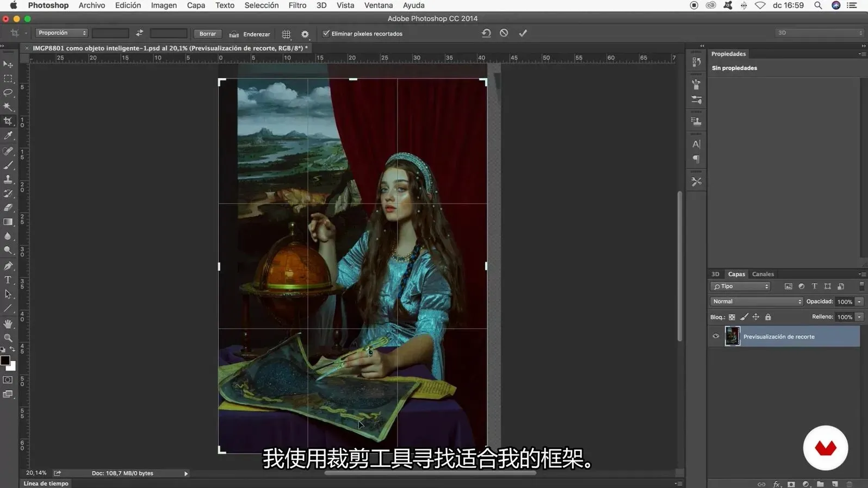Screen dimensions: 868x488
Task: Switch to the Canales tab
Action: coord(762,274)
